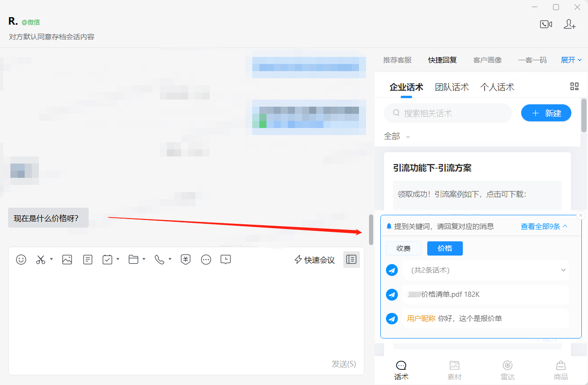Toggle the sidebar panel button
Image resolution: width=588 pixels, height=385 pixels.
tap(351, 259)
